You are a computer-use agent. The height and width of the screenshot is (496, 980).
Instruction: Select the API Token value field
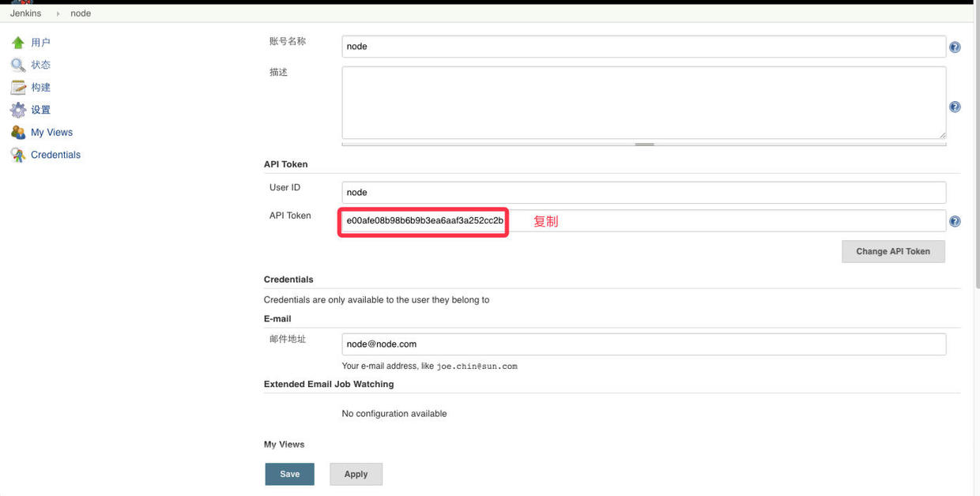[643, 220]
